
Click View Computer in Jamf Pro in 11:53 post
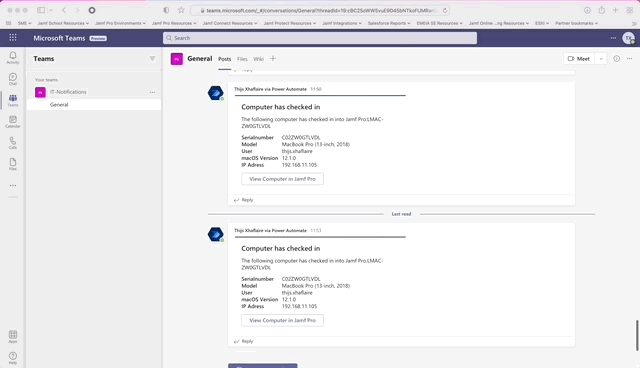pyautogui.click(x=282, y=320)
